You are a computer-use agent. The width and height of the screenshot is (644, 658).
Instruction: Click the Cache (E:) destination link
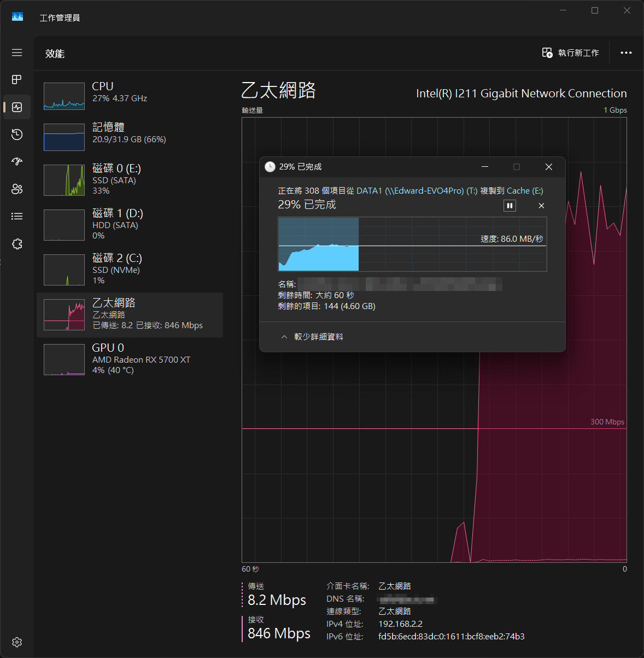click(x=525, y=190)
